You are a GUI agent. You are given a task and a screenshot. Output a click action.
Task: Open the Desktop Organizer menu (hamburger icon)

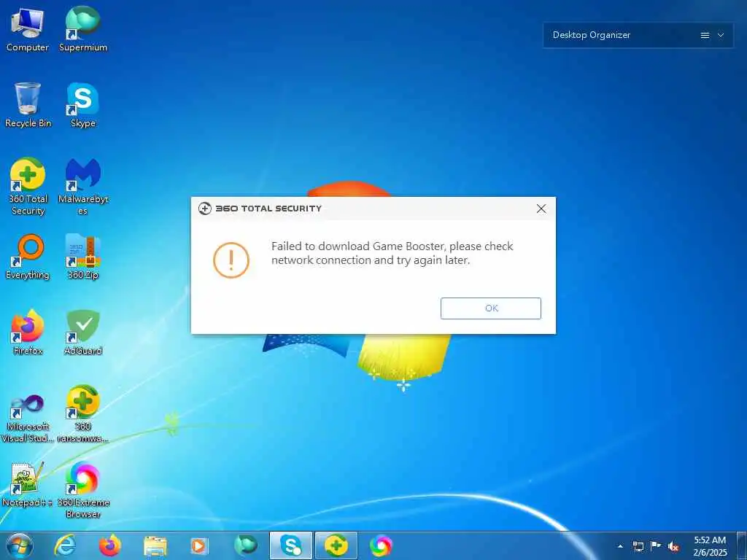pos(705,35)
